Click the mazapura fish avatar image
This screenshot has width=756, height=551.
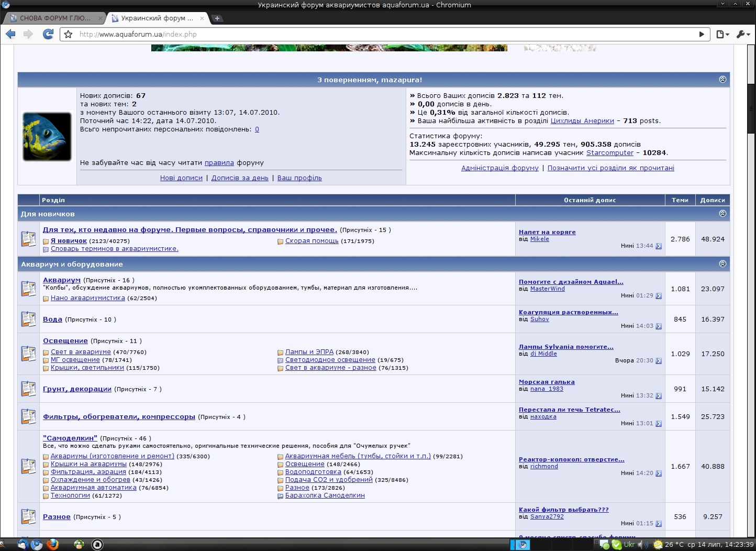coord(47,137)
